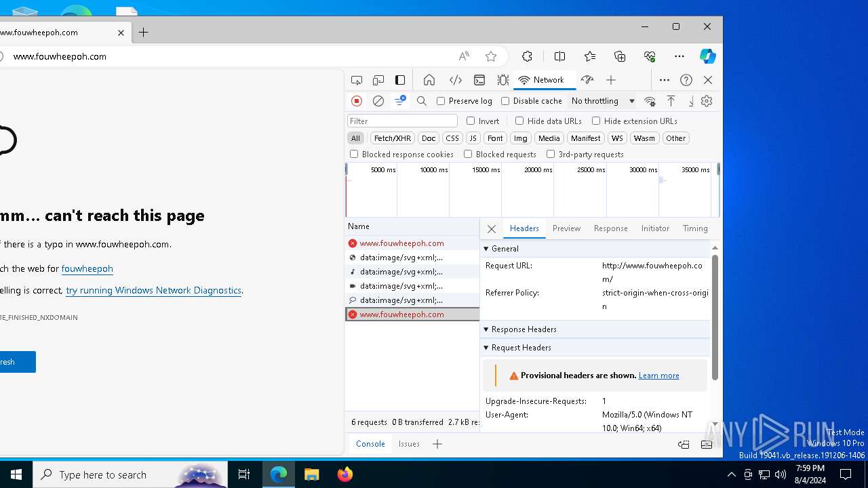Switch to the Initiator tab
Viewport: 868px width, 488px height.
pos(655,228)
